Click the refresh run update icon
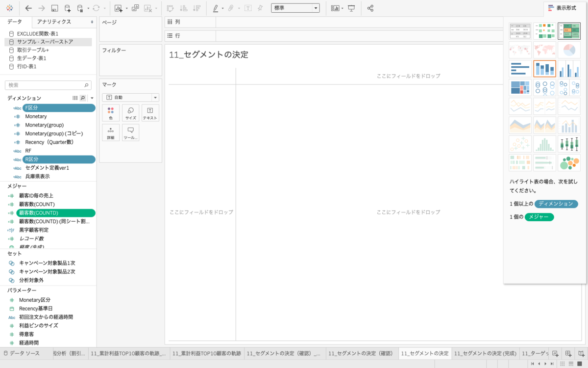The width and height of the screenshot is (588, 368). tap(96, 8)
